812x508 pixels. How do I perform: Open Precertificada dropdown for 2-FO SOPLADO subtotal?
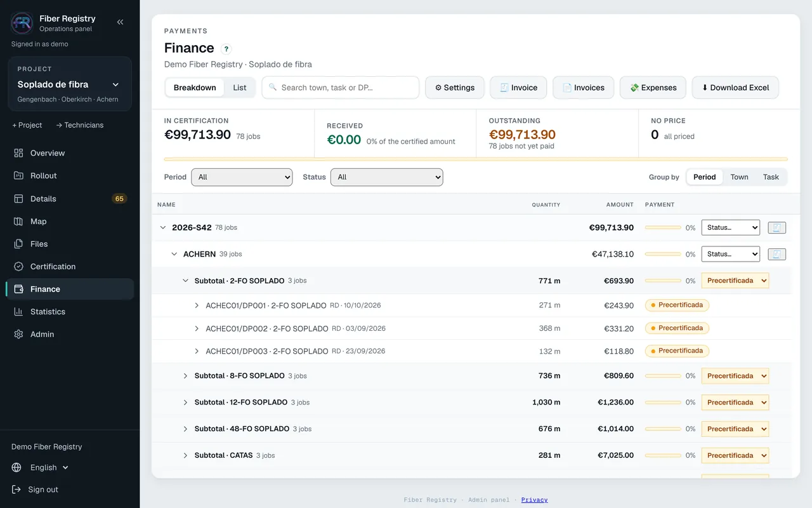pos(735,281)
